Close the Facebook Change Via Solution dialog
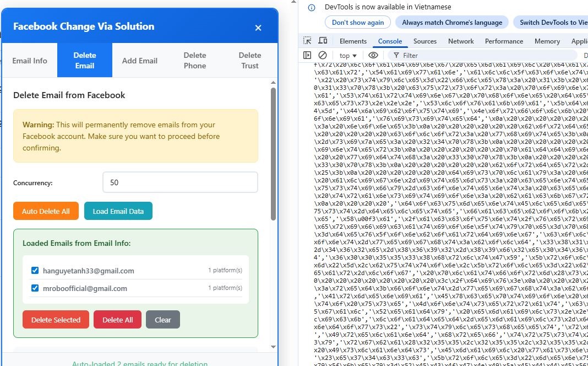The image size is (588, 366). pyautogui.click(x=258, y=28)
